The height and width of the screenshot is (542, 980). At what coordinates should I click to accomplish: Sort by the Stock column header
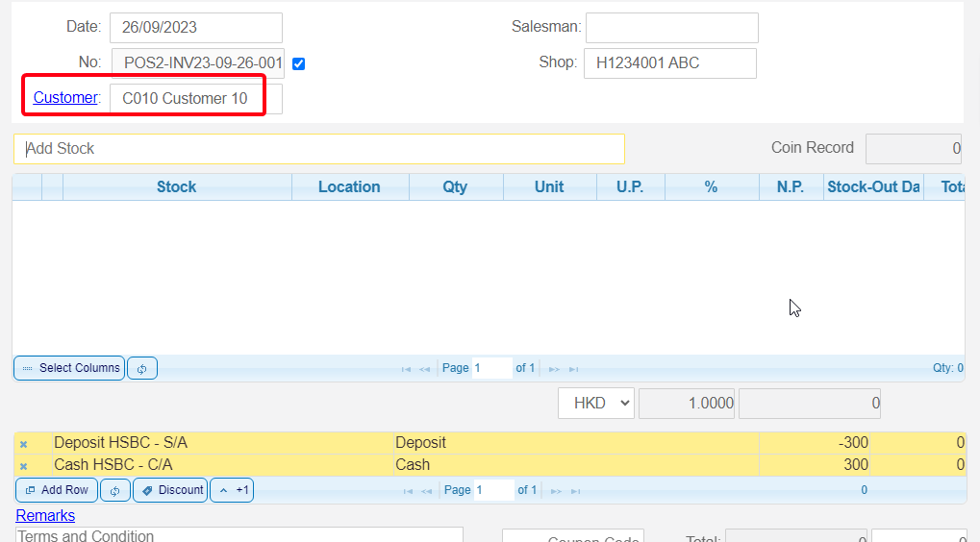pyautogui.click(x=176, y=187)
